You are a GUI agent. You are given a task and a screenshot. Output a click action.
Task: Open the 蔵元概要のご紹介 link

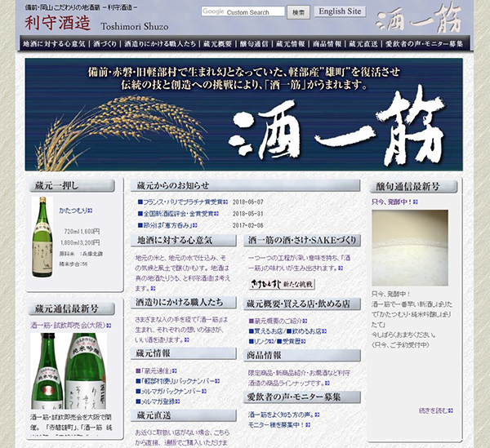(278, 321)
